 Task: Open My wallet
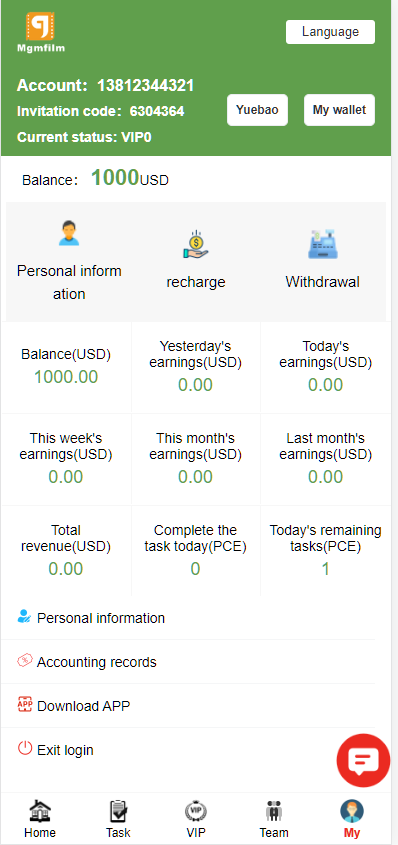(339, 110)
